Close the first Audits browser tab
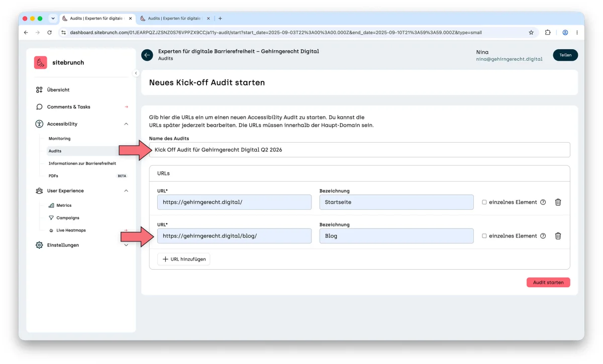This screenshot has height=364, width=603. coord(131,19)
